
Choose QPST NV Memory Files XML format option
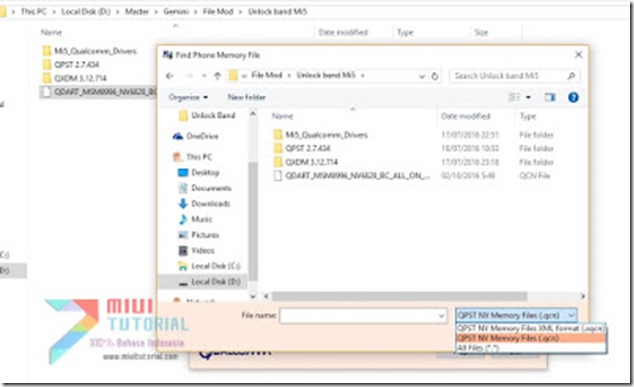(531, 328)
